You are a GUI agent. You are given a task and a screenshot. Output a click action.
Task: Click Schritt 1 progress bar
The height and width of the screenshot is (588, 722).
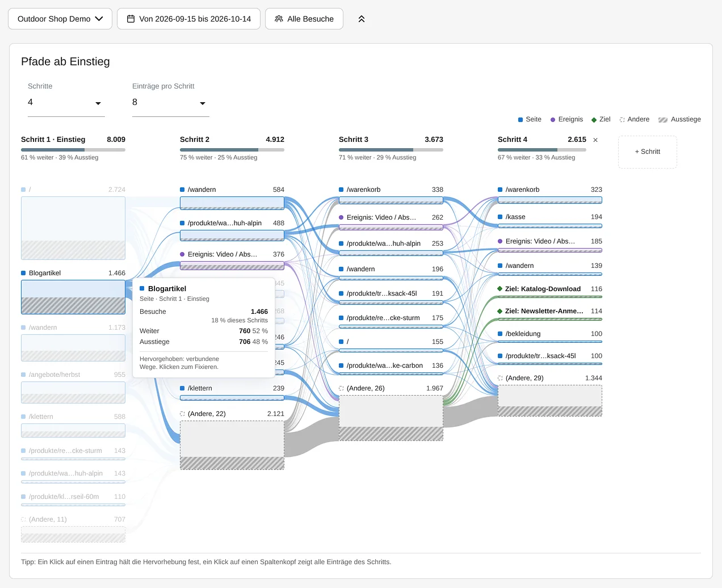pyautogui.click(x=73, y=150)
